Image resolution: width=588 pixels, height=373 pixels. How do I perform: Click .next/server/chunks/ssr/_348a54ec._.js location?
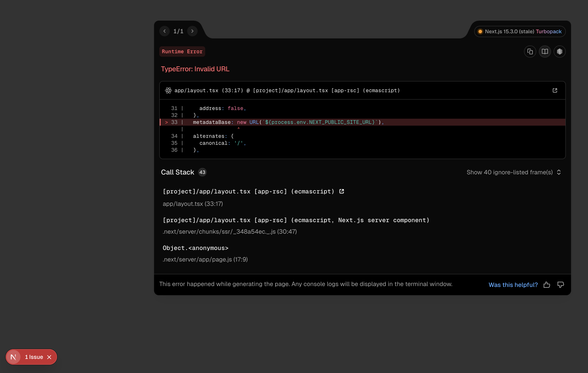pos(230,231)
